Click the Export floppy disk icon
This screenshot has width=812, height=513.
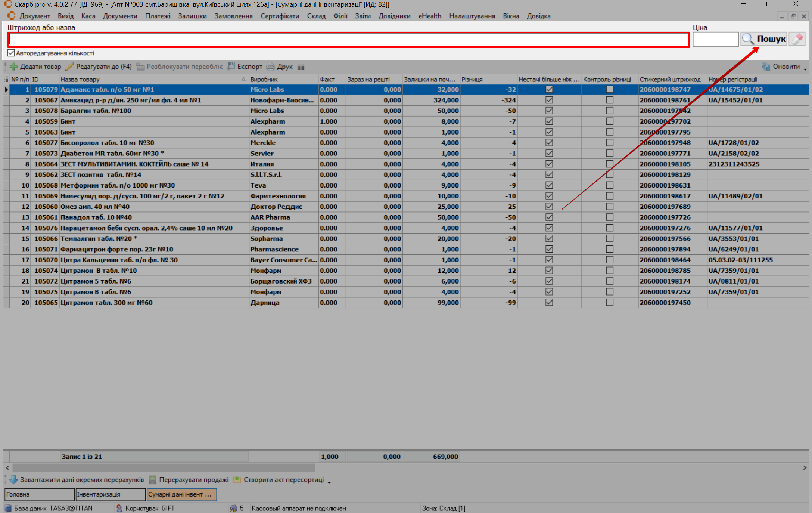coord(231,66)
